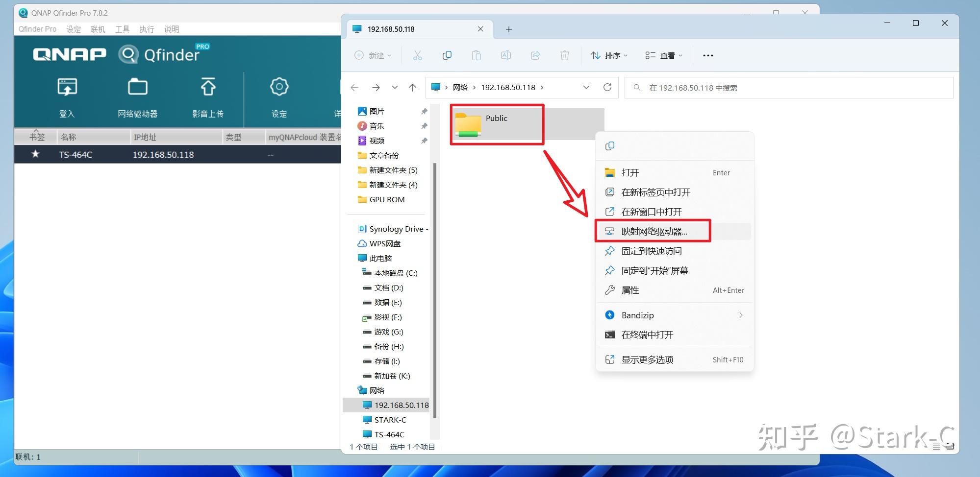Click the cut scissors icon in Explorer toolbar
Viewport: 980px width, 477px height.
click(418, 55)
